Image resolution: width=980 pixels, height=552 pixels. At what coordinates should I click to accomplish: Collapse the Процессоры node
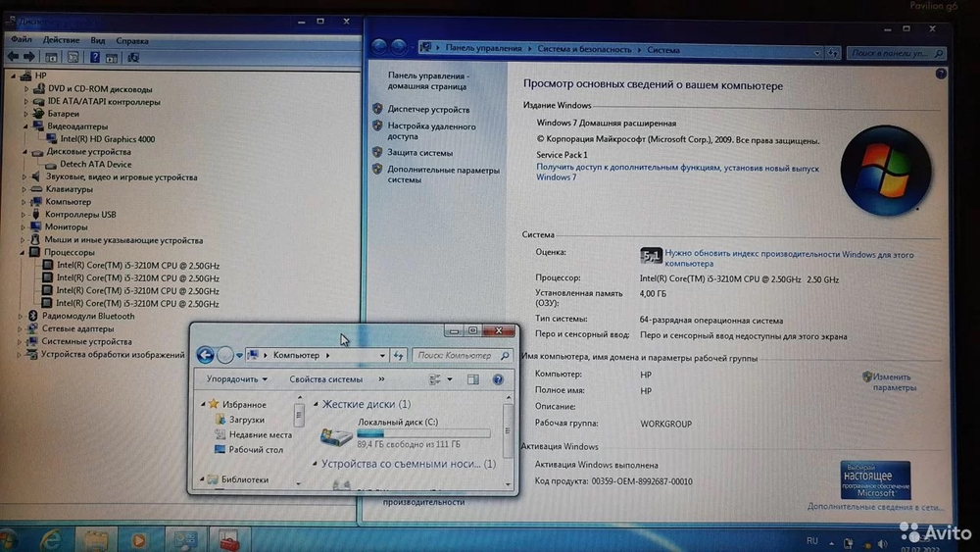[23, 253]
